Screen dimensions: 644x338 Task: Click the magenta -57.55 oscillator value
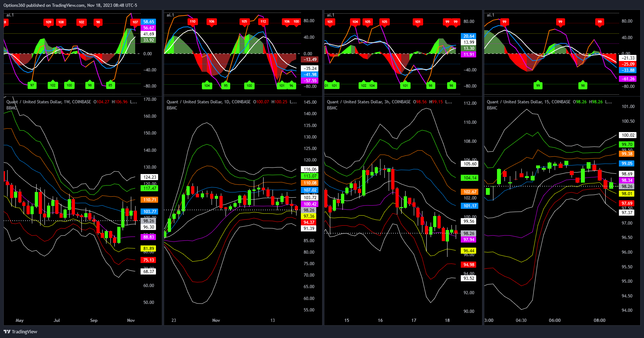point(310,81)
